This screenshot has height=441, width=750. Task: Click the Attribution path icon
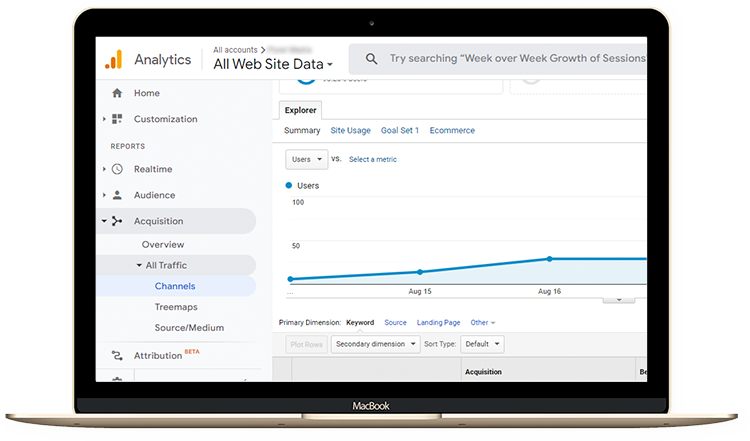[117, 355]
